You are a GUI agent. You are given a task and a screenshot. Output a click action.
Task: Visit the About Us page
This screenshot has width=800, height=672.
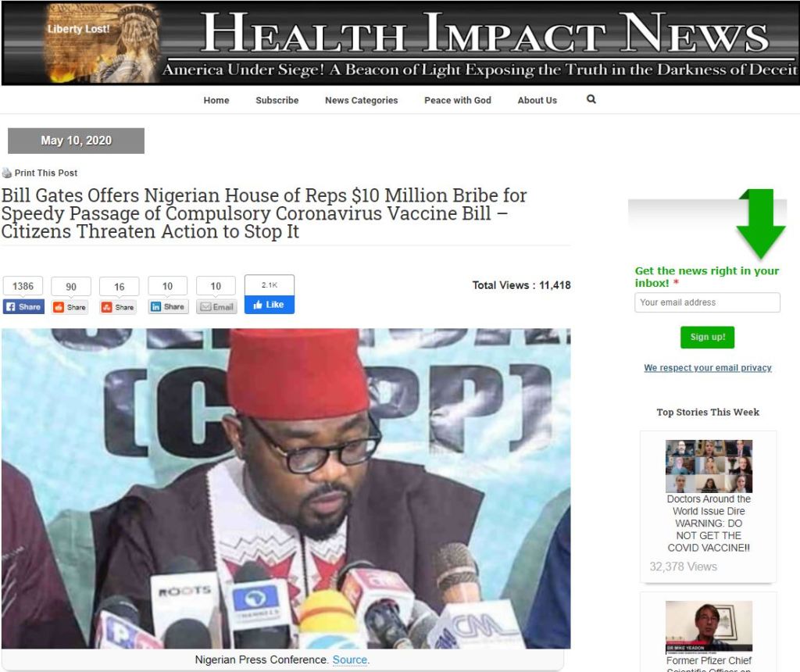pyautogui.click(x=537, y=101)
